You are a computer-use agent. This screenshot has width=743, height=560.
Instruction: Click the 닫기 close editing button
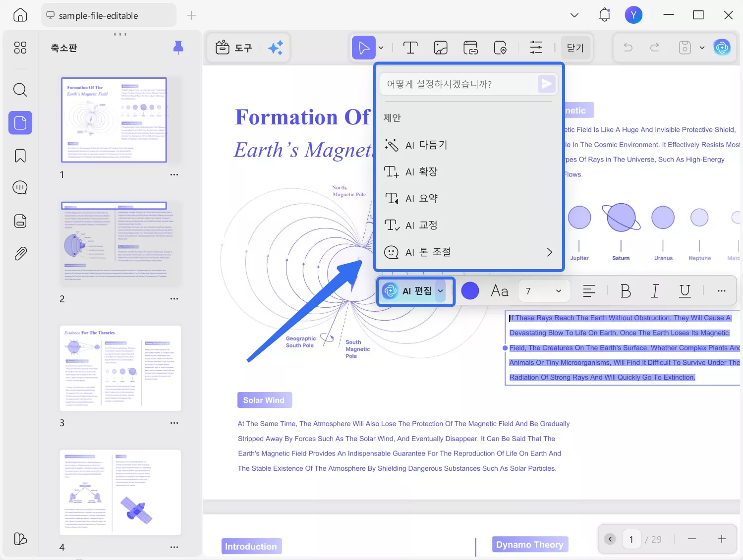point(575,48)
